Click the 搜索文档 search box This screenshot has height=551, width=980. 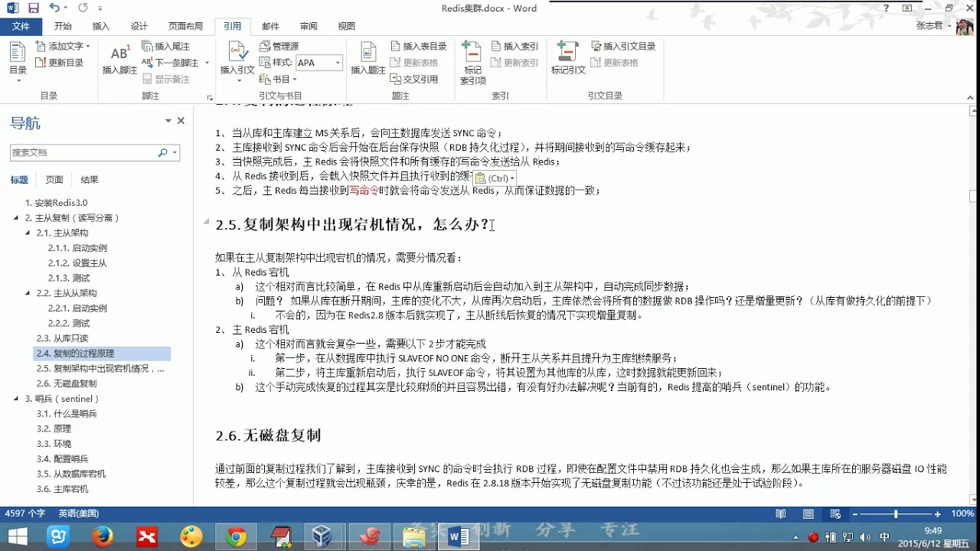tap(83, 152)
